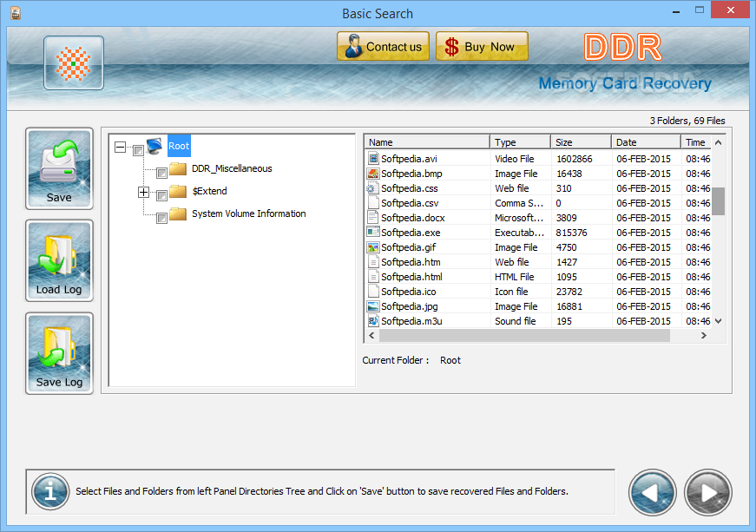Click the Softpedia.css file icon
The image size is (756, 532).
coord(372,188)
